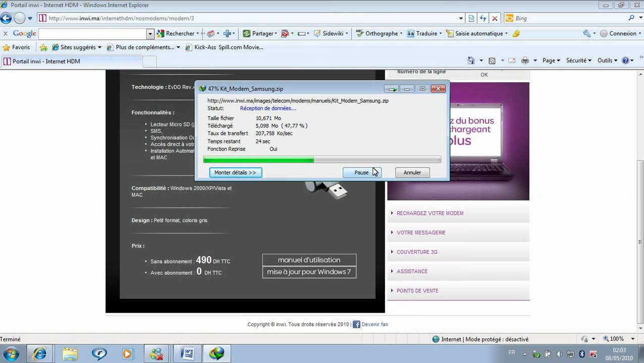Viewport: 644px width, 363px height.
Task: Open Favoris star button
Action: point(17,47)
